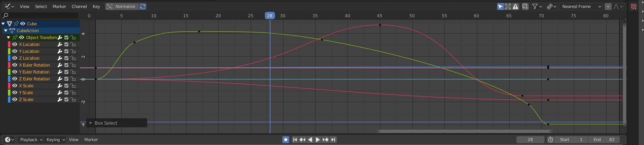Lock the Z Euler Rotation channel
This screenshot has height=145, width=644.
point(73,79)
